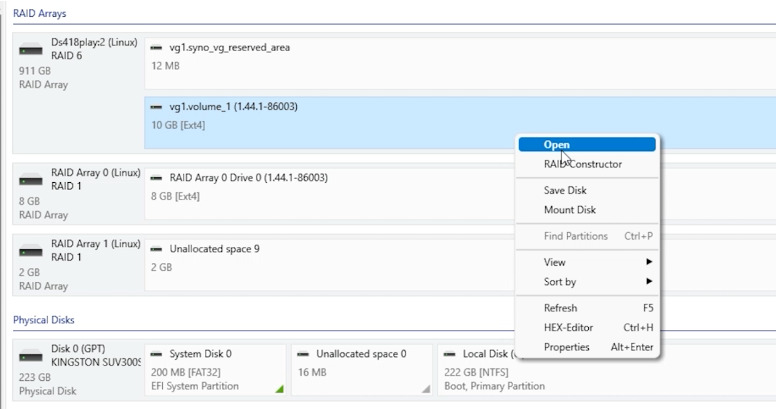Select RAID Constructor from the context menu
776x409 pixels.
click(587, 164)
